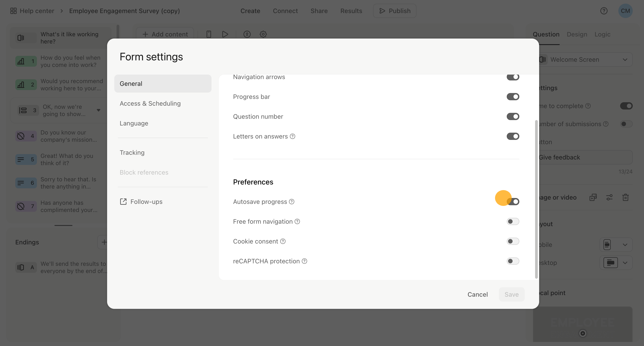Enable reCAPTCHA protection switch
Viewport: 644px width, 346px height.
[x=513, y=261]
